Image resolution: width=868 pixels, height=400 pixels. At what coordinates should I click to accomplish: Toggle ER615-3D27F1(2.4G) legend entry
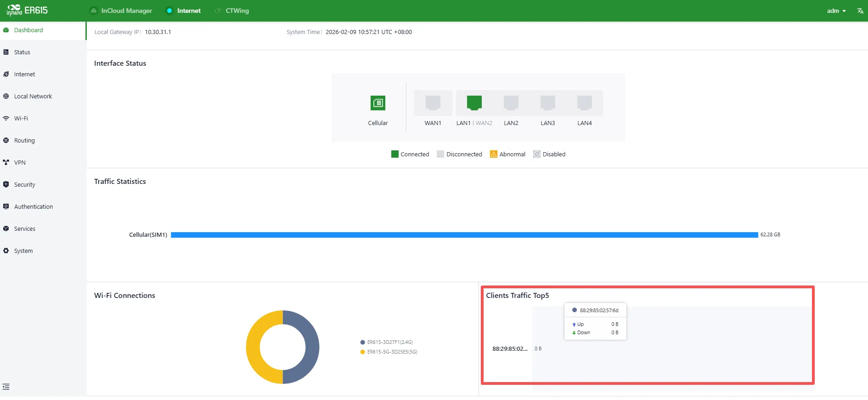pyautogui.click(x=387, y=342)
